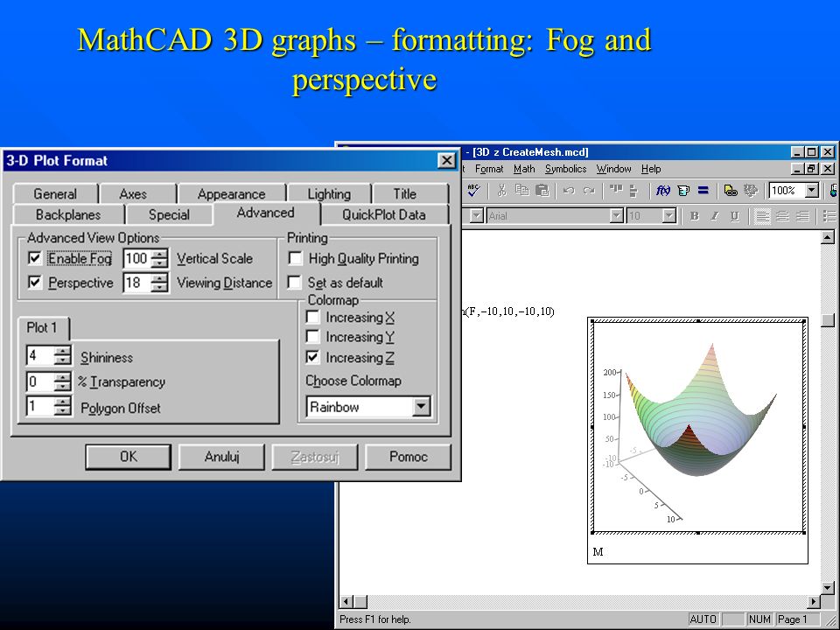
Task: Switch to the Special tab
Action: tap(169, 215)
